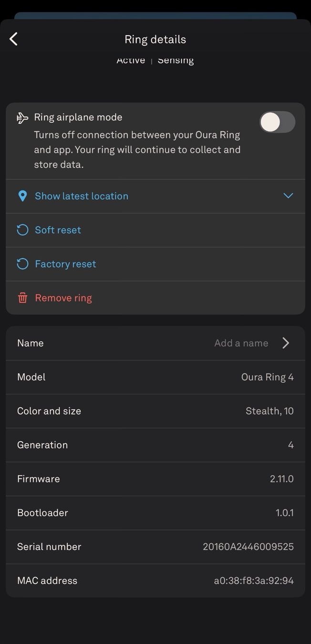Select the Firmware version row
311x644 pixels.
[155, 479]
